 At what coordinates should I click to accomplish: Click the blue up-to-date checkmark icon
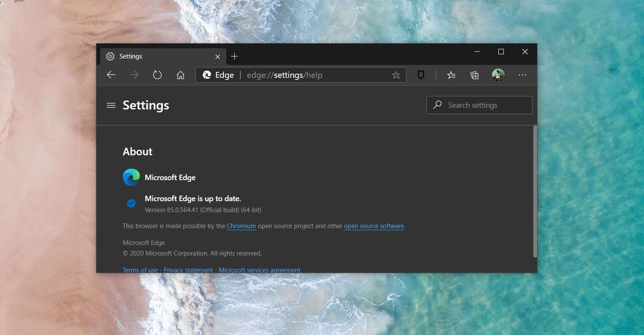(131, 203)
